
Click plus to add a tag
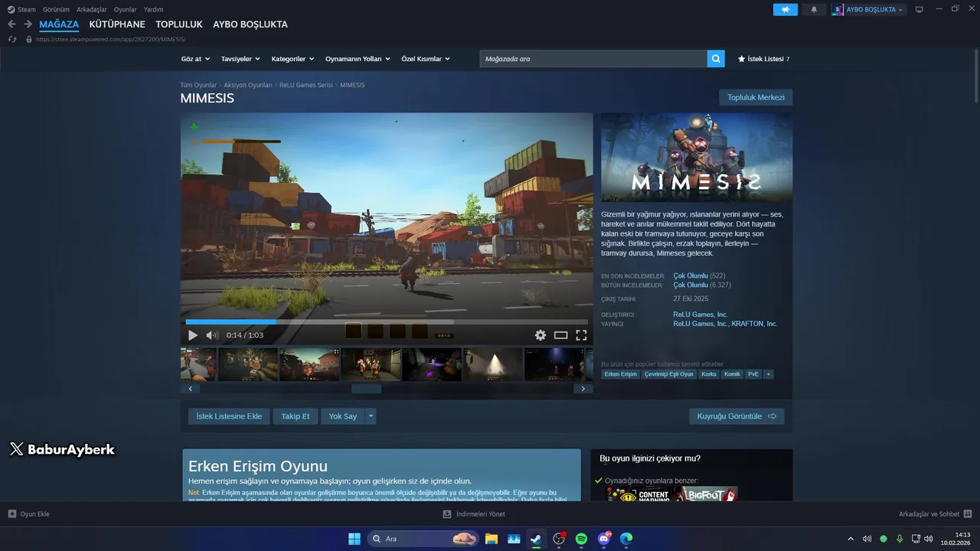pyautogui.click(x=768, y=374)
